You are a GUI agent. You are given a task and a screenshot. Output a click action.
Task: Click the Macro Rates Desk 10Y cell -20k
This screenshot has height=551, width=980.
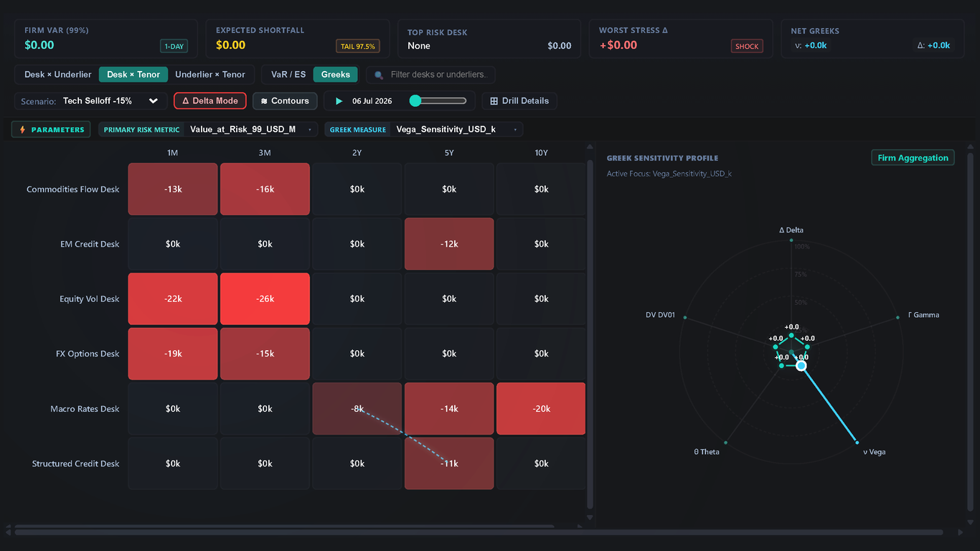(541, 409)
